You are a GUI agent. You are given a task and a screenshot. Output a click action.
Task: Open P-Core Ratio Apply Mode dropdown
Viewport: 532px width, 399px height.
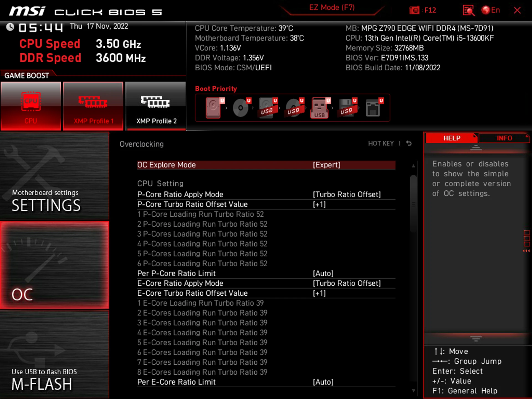tap(266, 195)
